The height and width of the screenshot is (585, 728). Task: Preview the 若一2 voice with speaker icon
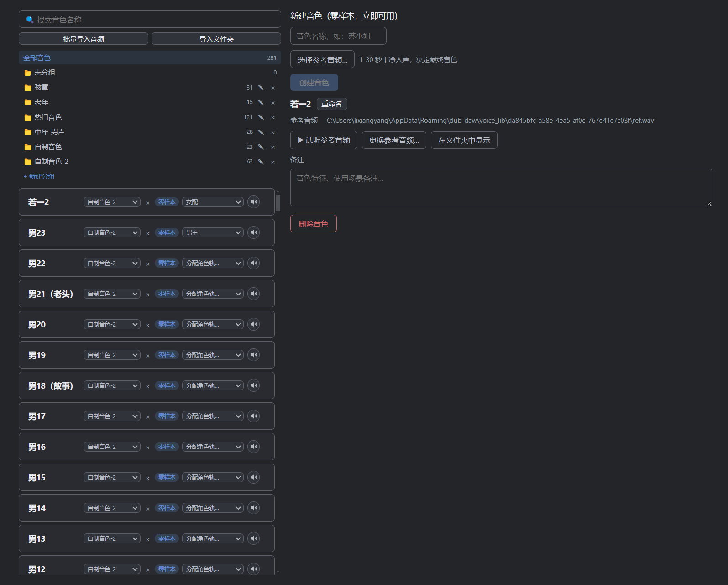tap(253, 202)
